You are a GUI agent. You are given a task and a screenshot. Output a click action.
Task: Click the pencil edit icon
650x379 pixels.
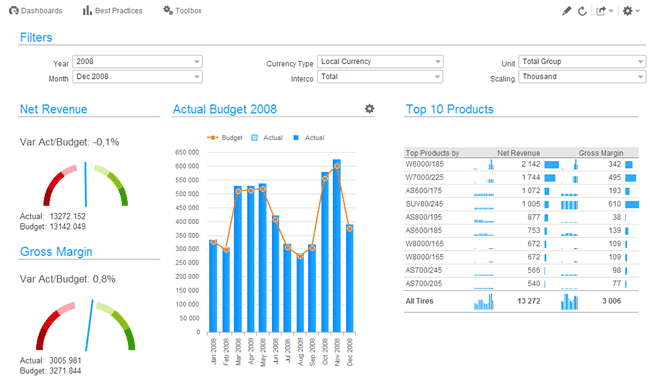[566, 11]
